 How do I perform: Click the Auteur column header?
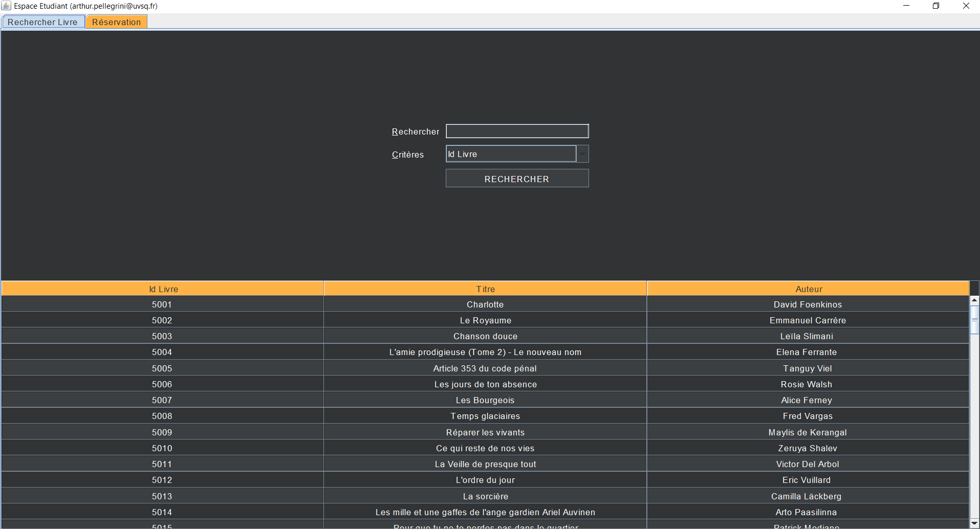pos(808,289)
